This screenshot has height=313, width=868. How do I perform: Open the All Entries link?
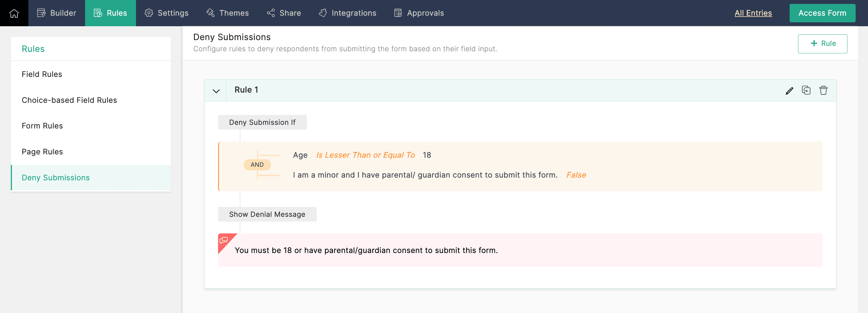(x=753, y=13)
